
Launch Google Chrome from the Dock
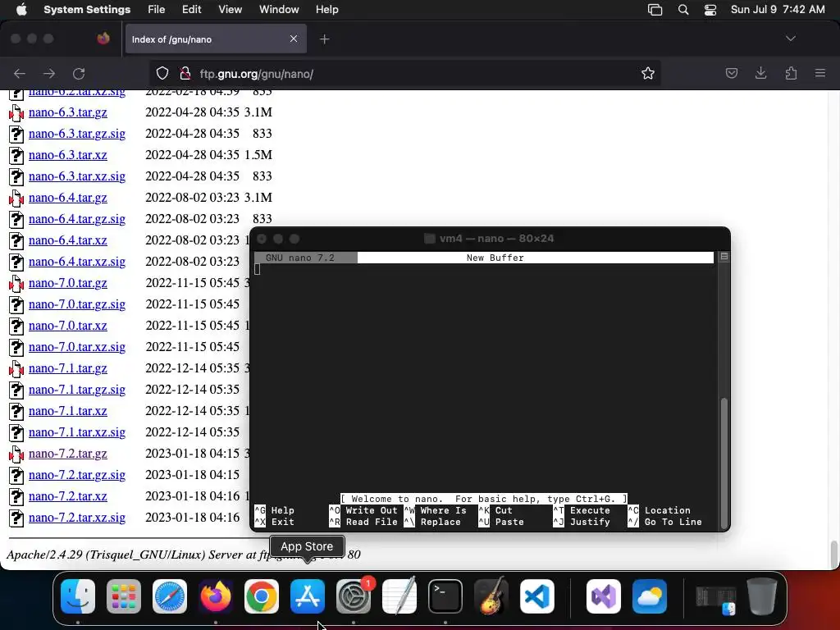click(262, 596)
